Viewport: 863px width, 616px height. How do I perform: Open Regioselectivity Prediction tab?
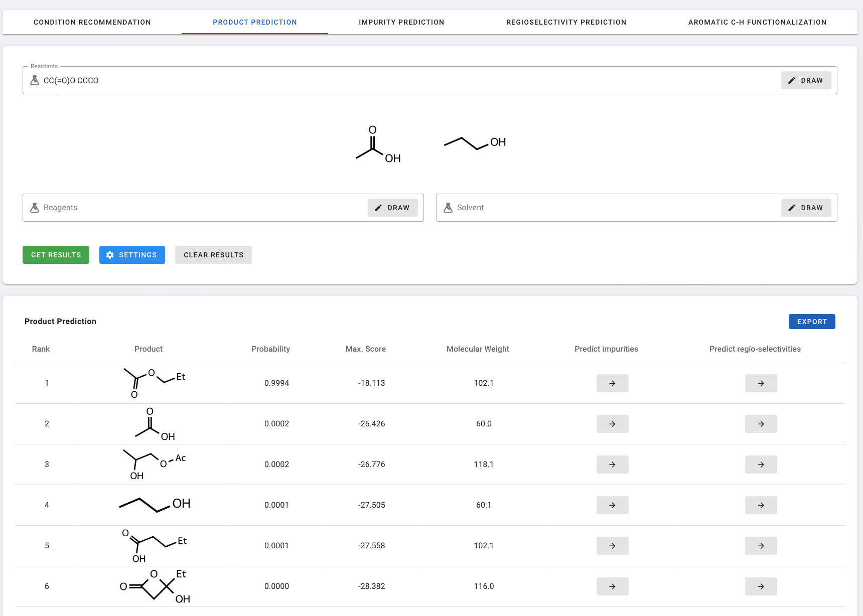[566, 22]
